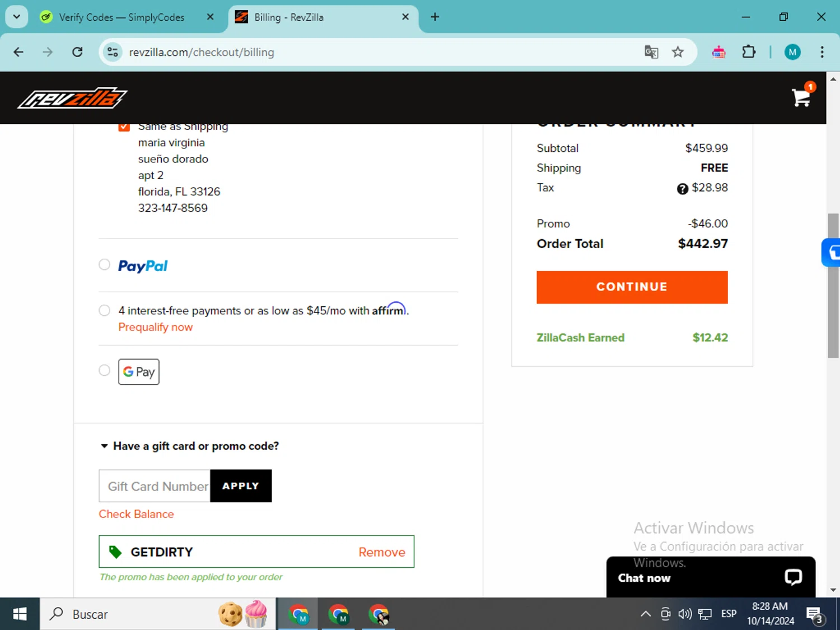
Task: Open the Chat now widget
Action: (x=711, y=577)
